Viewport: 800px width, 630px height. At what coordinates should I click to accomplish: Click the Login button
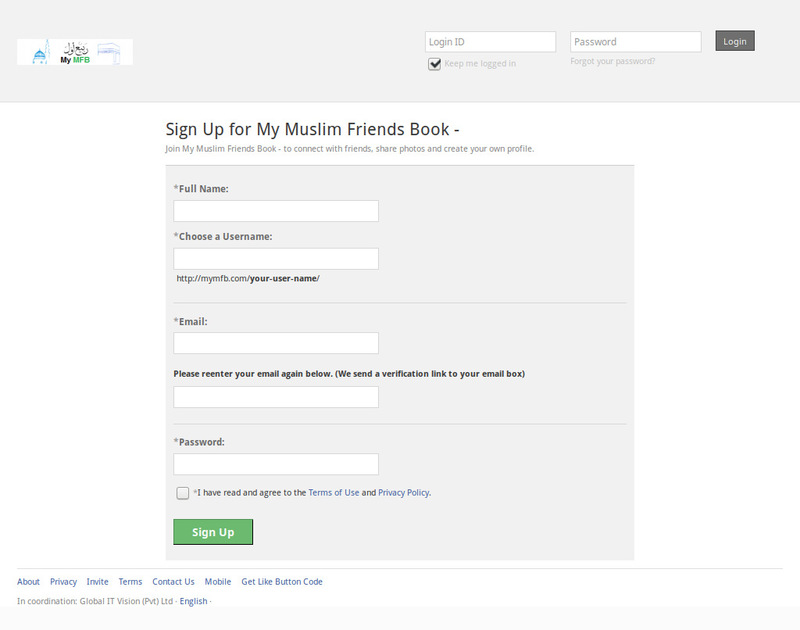[735, 41]
